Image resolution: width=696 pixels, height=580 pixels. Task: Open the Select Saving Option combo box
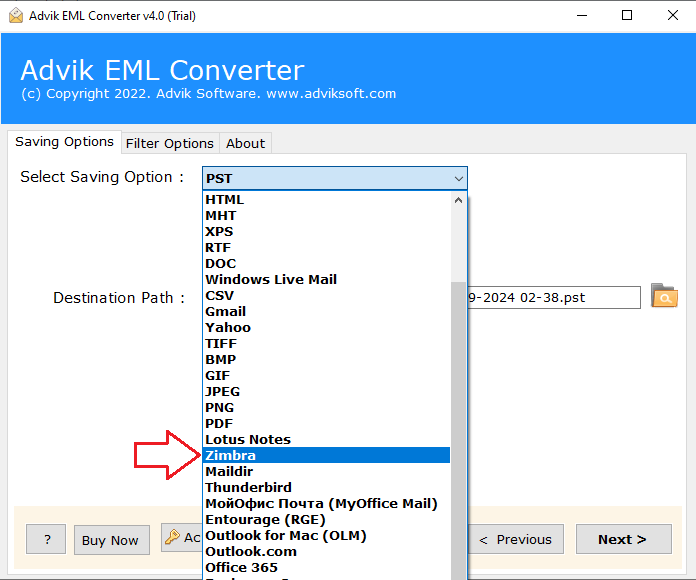335,178
